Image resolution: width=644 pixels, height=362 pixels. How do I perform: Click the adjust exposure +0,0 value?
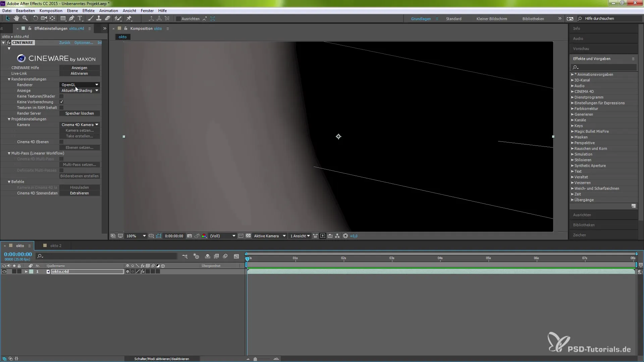coord(354,236)
